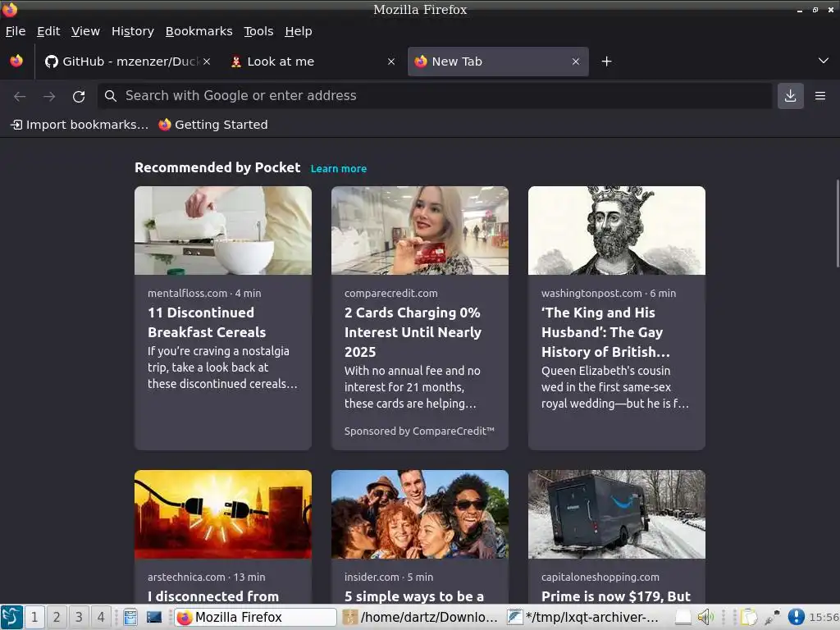Open the cereal bowl article thumbnail
This screenshot has height=630, width=840.
[x=223, y=231]
